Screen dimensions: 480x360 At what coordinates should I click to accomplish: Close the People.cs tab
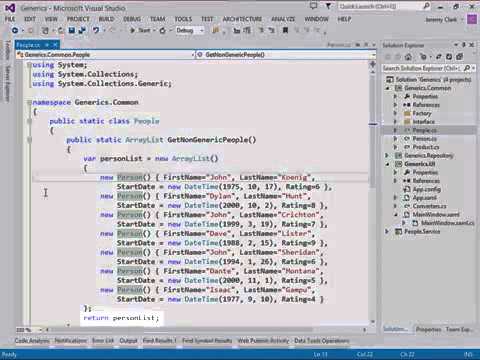click(x=55, y=45)
